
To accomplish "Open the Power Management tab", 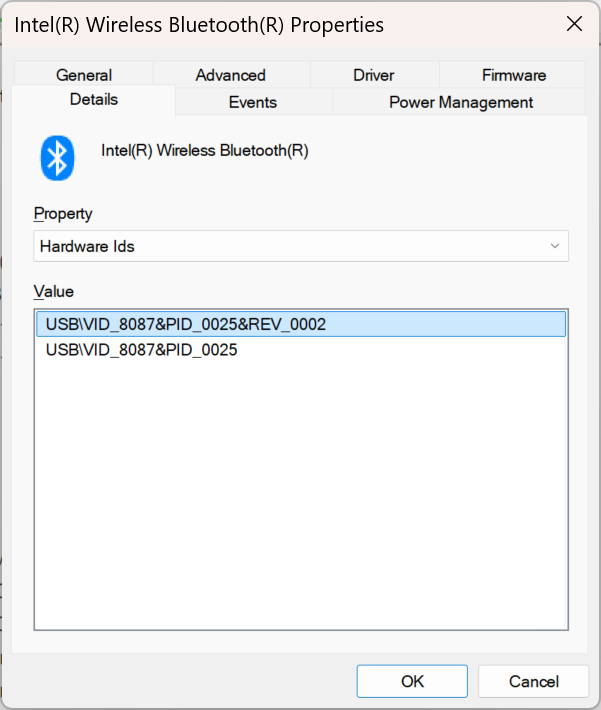I will pos(460,102).
